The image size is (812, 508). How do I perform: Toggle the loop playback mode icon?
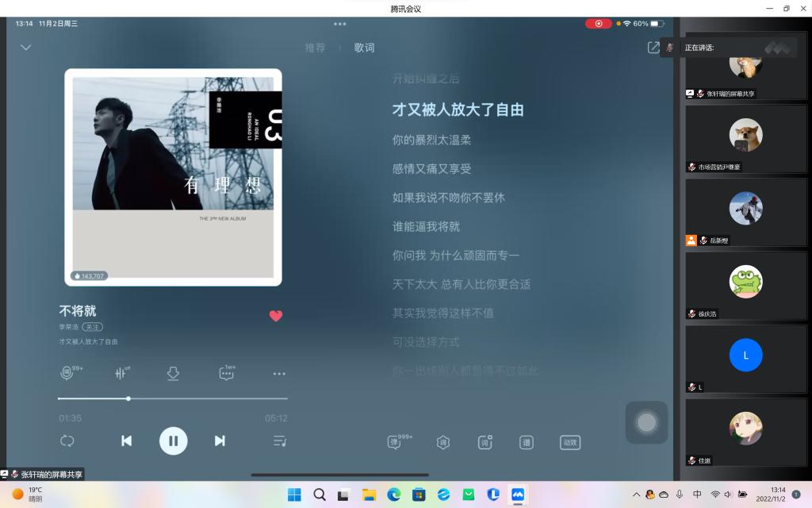[67, 441]
